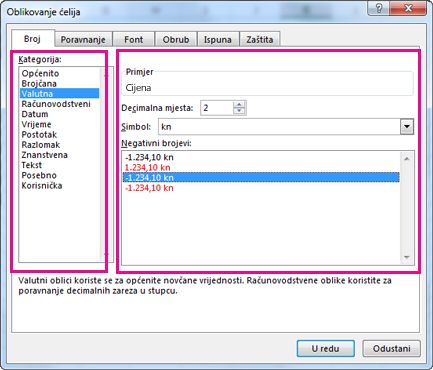Select Vrijeme category

click(59, 124)
